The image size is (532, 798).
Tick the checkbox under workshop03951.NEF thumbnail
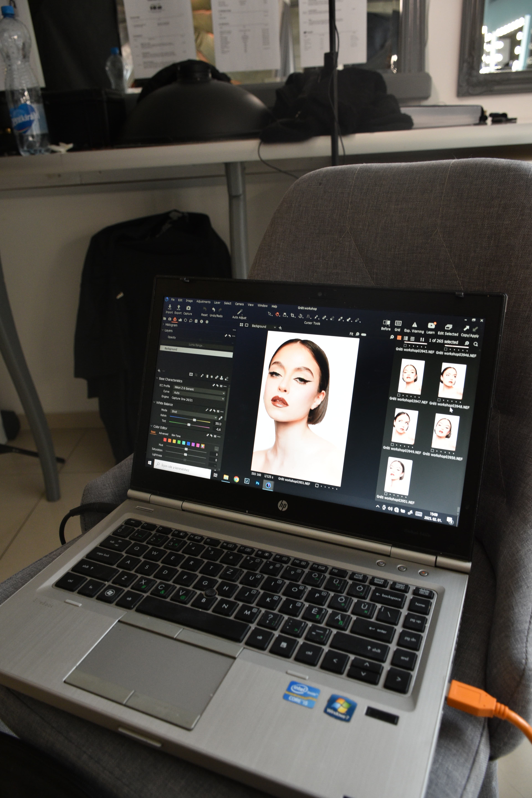[386, 494]
